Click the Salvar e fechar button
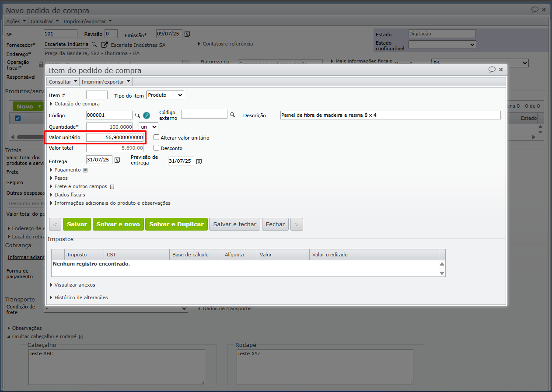The height and width of the screenshot is (392, 552). coord(234,224)
